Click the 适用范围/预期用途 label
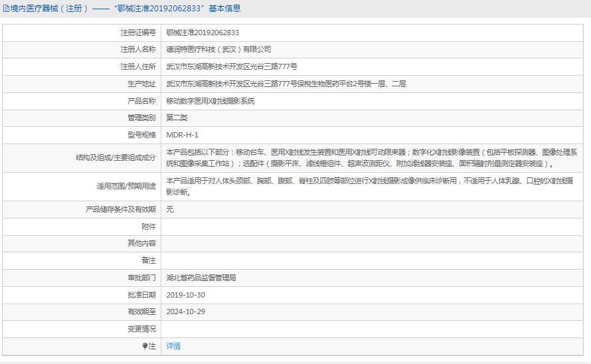Screen dimensions: 591x364 coord(126,187)
